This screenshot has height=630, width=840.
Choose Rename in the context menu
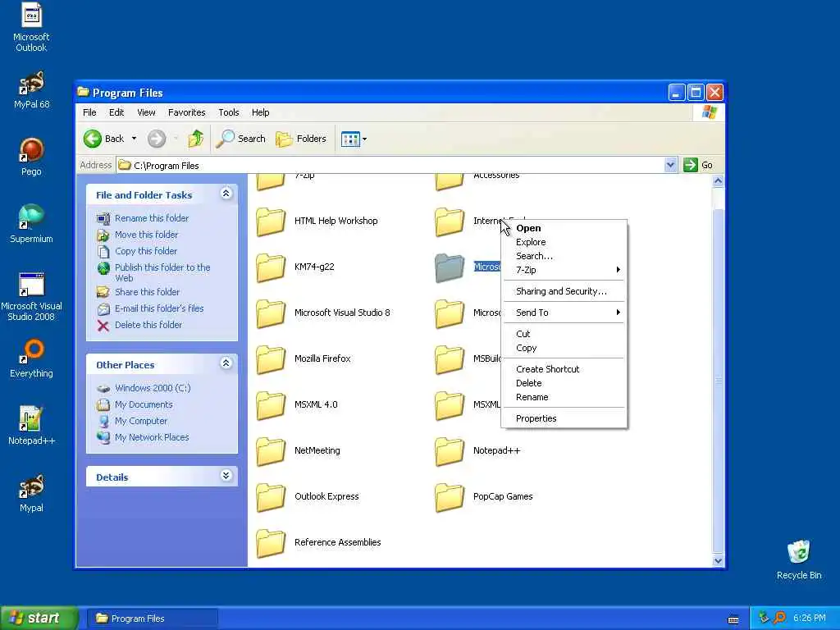coord(564,397)
